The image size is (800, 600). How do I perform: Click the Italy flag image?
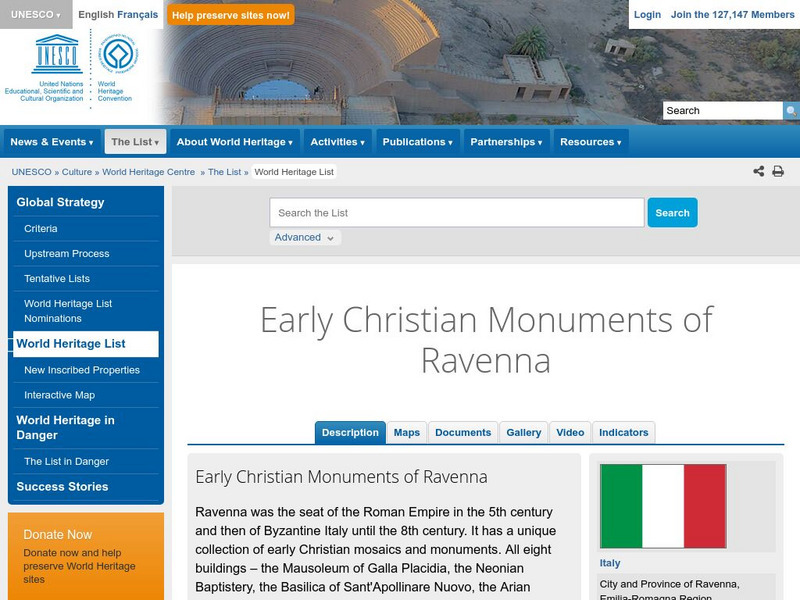(663, 506)
